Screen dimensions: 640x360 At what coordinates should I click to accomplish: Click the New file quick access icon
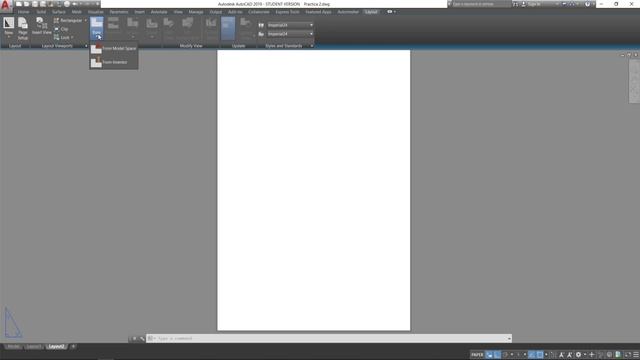pyautogui.click(x=19, y=4)
